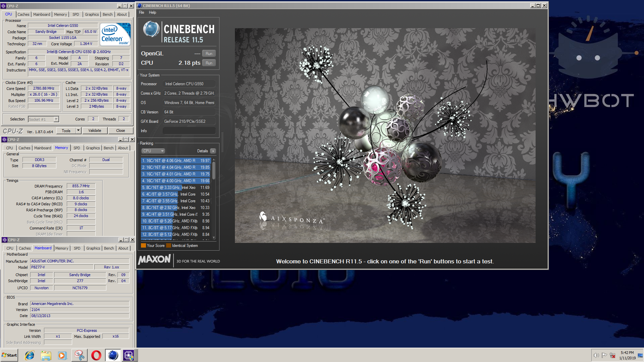Click Cinebench title bar application icon

(140, 6)
